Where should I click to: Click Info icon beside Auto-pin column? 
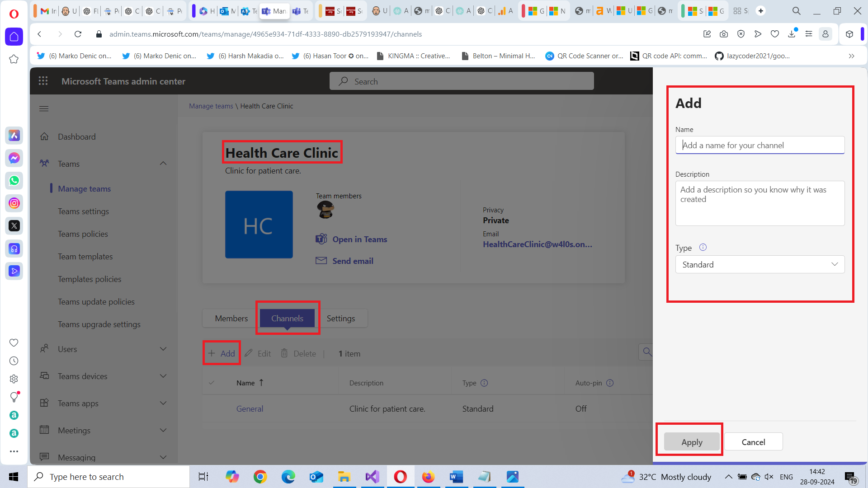[610, 383]
